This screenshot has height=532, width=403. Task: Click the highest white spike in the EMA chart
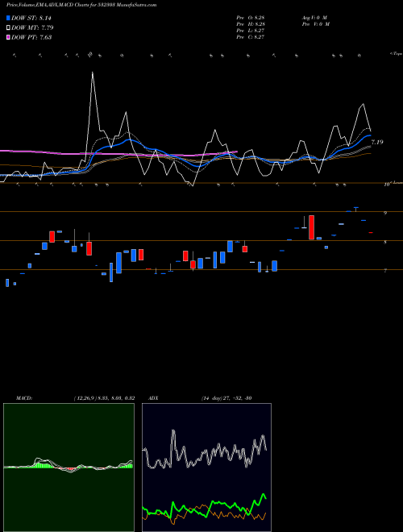click(92, 73)
